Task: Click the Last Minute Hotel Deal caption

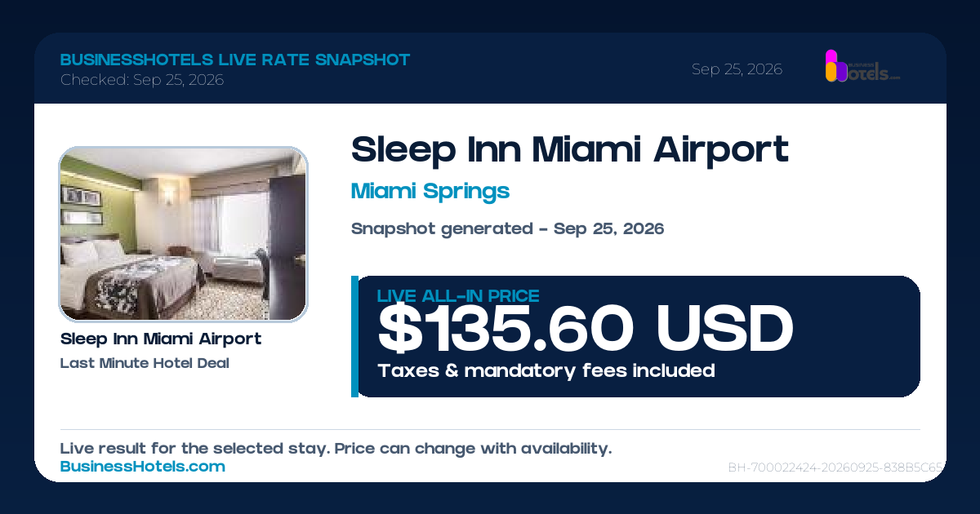Action: (145, 363)
